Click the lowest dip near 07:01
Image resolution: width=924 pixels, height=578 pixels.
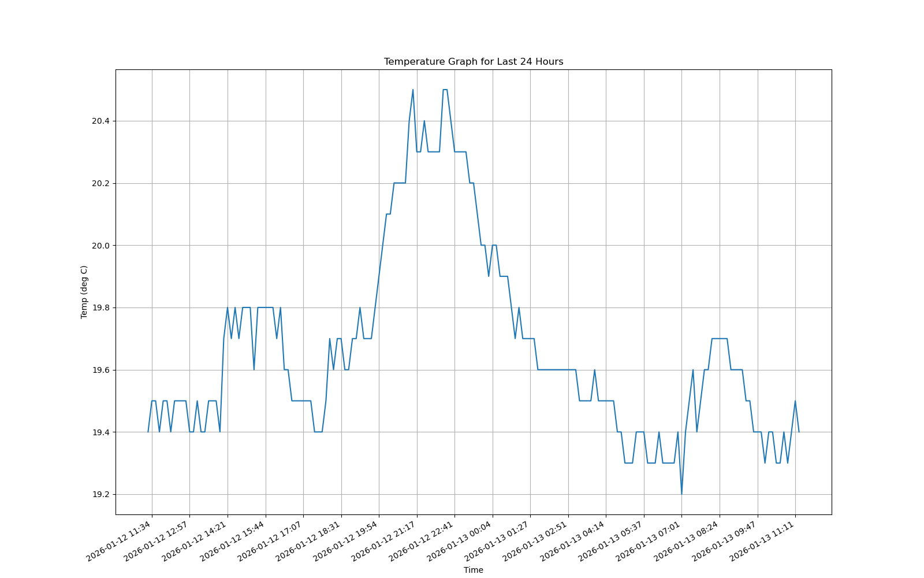click(681, 492)
